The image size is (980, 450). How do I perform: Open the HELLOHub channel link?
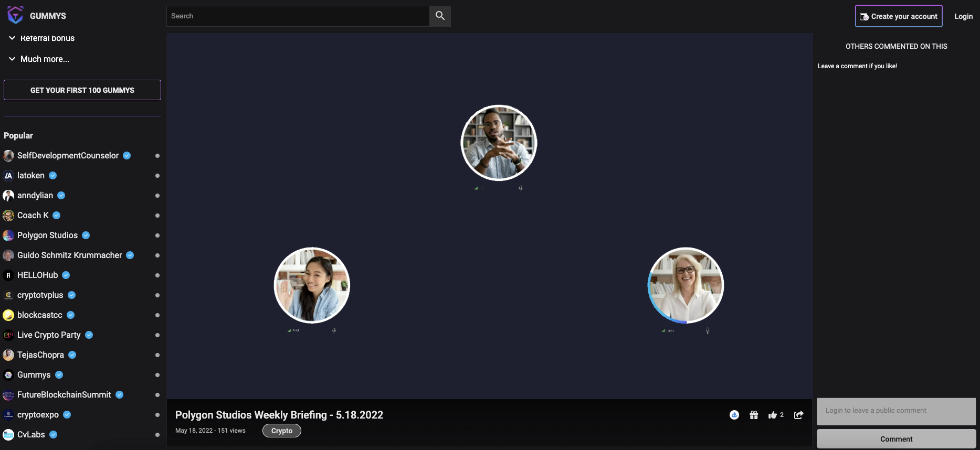click(x=37, y=275)
